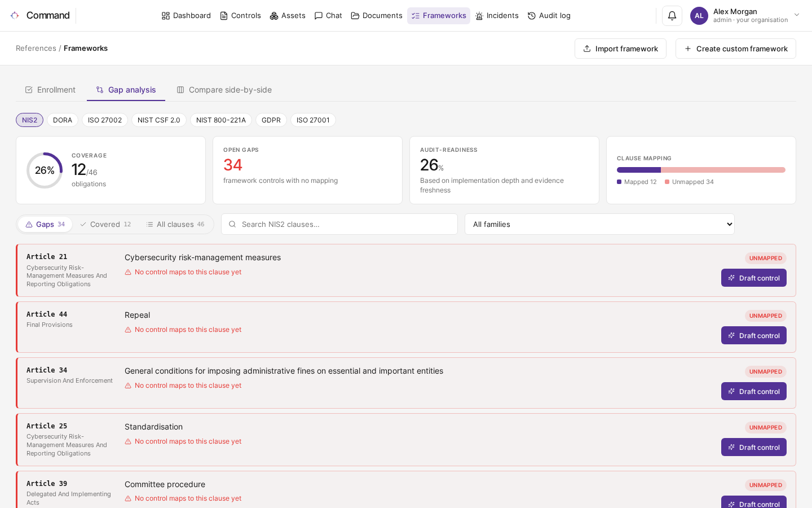Viewport: 812px width, 508px height.
Task: Choose ISO 27002 framework chip
Action: click(105, 120)
